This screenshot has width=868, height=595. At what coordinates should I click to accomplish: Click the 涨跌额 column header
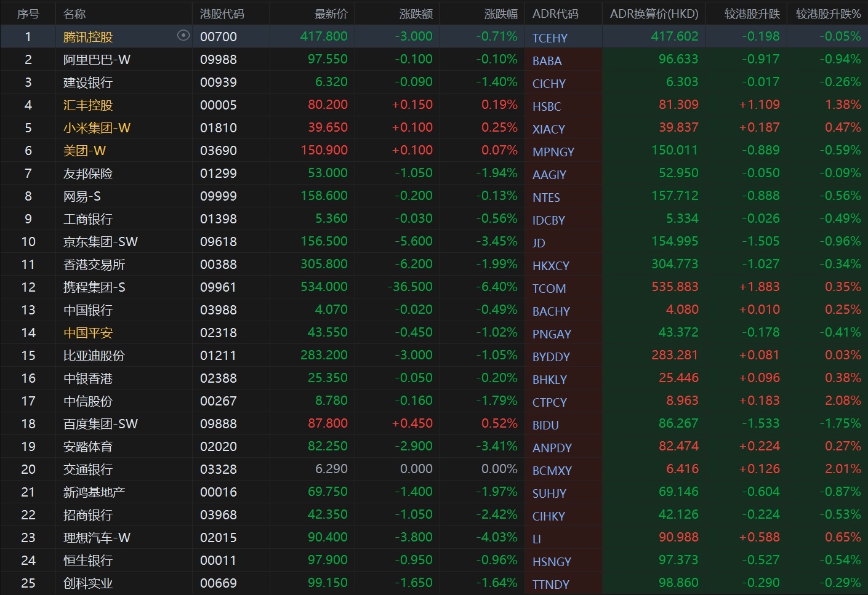(x=416, y=14)
